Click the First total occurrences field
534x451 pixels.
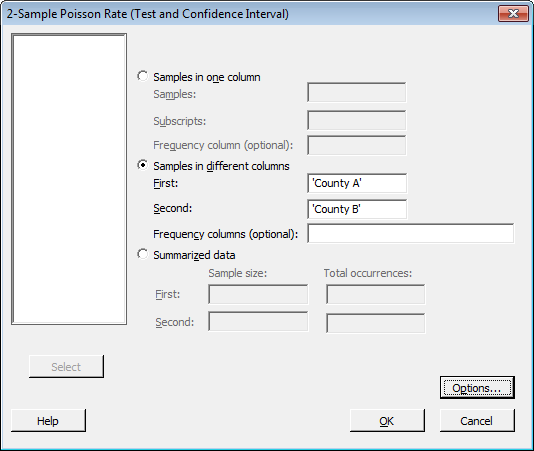click(376, 294)
